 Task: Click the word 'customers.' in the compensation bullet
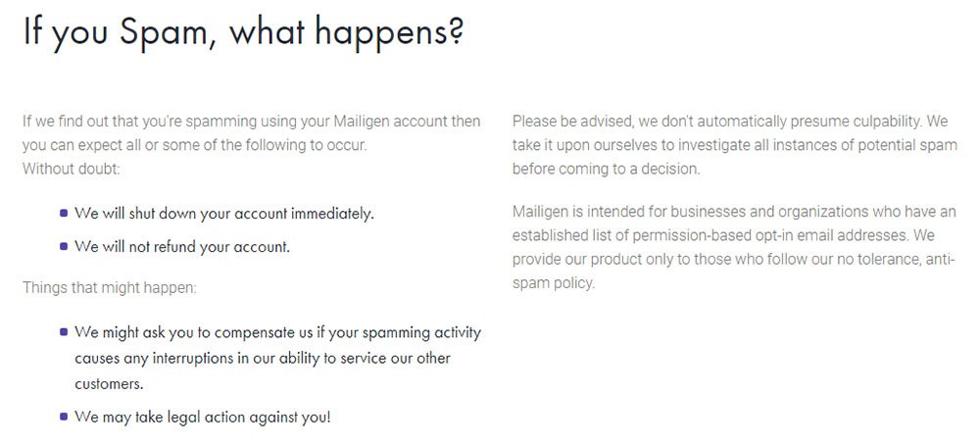109,384
